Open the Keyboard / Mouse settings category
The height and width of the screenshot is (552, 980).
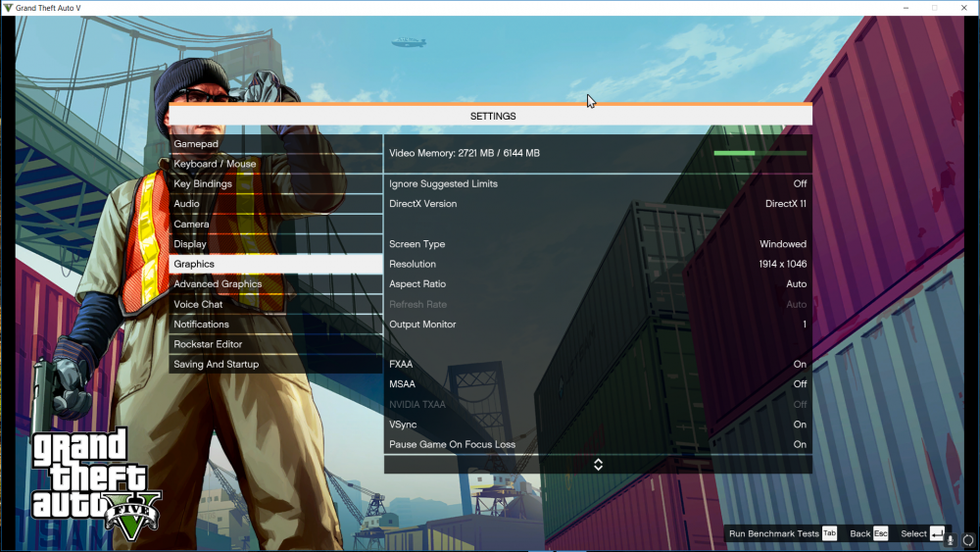(275, 164)
